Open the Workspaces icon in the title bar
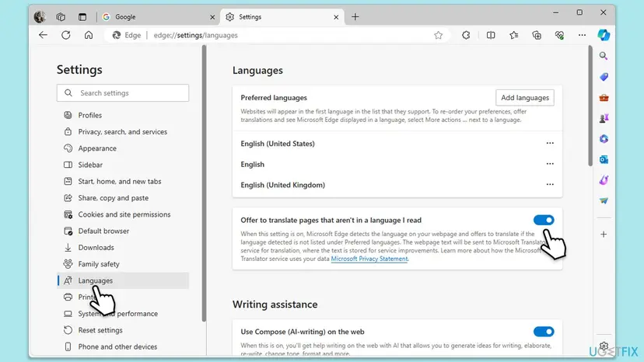The width and height of the screenshot is (644, 362). click(61, 17)
